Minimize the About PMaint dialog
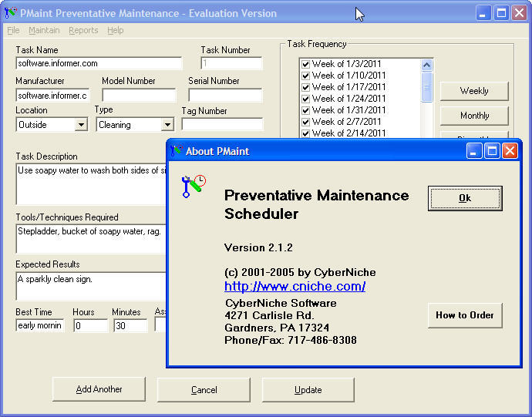Screen dimensions: 532x417 [x=474, y=151]
